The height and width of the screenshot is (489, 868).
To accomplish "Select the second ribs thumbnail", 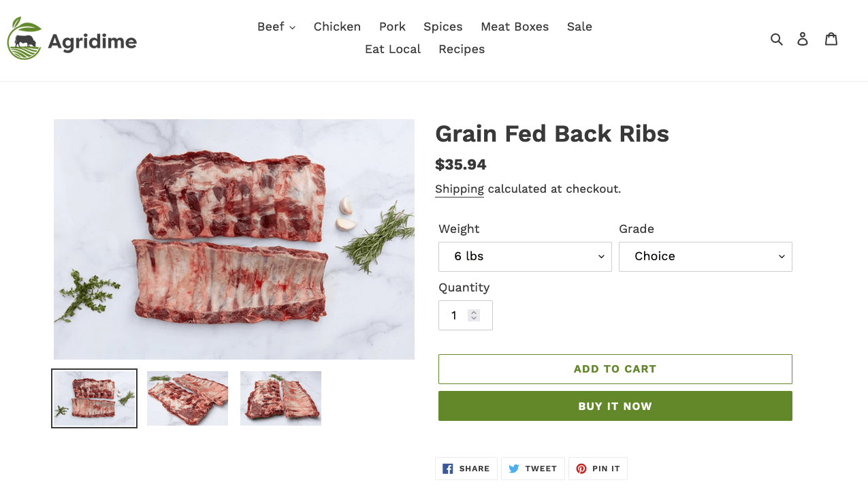I will point(187,398).
